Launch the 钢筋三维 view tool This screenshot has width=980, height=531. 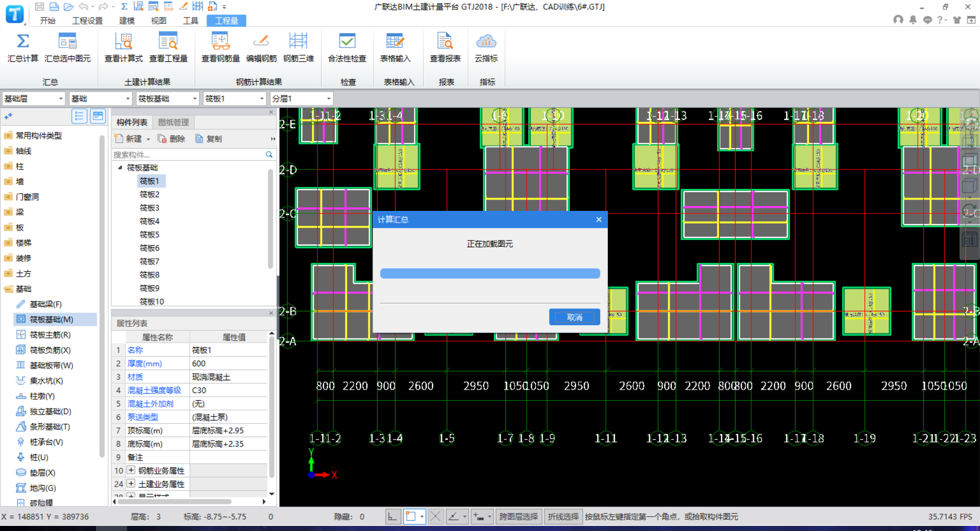[x=299, y=47]
